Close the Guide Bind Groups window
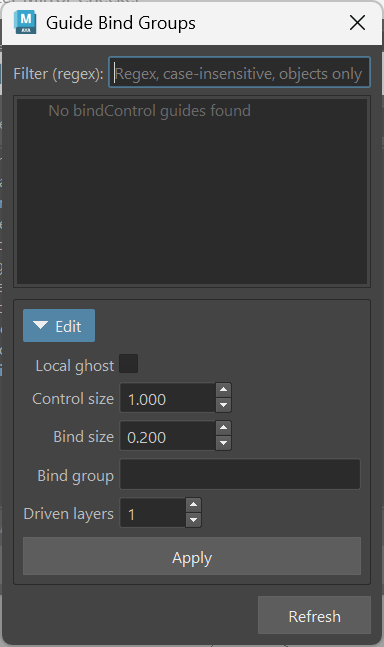Screen dimensions: 384x647 click(357, 23)
